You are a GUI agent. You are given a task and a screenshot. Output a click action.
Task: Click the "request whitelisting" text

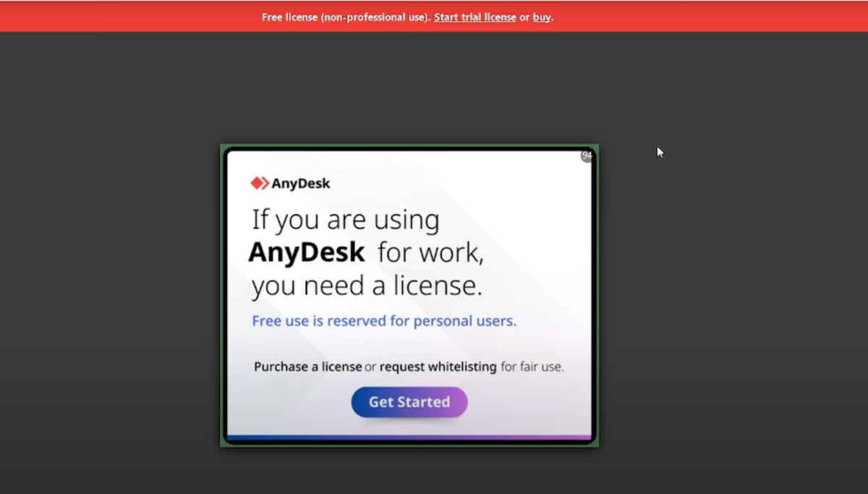coord(438,367)
